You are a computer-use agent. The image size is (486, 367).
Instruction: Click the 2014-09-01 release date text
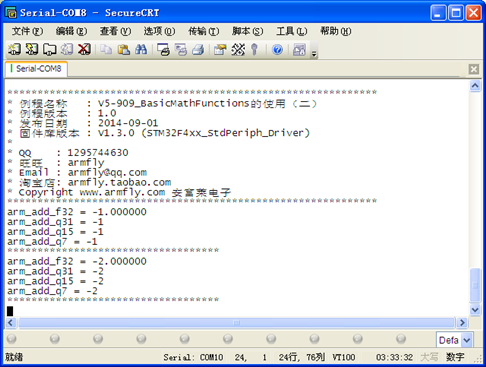pos(128,123)
